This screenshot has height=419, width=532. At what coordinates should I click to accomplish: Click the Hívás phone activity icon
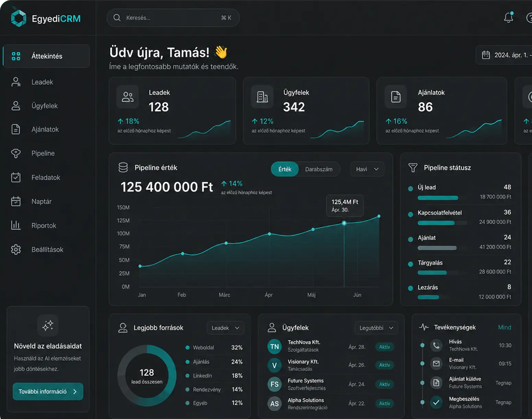[x=436, y=345]
